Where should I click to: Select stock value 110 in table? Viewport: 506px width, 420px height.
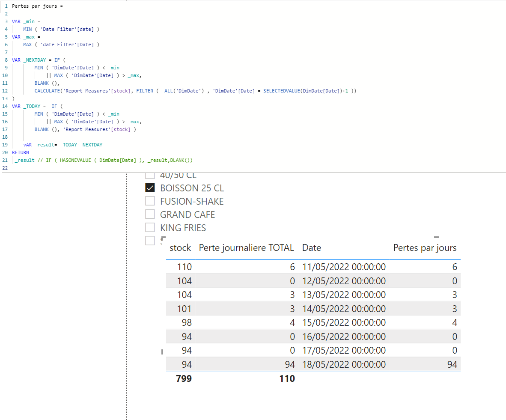click(184, 267)
